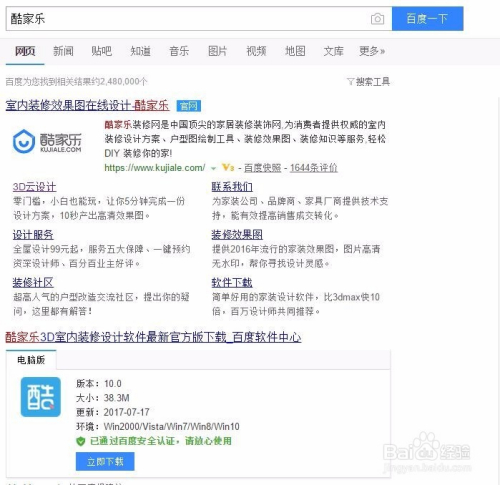Click 已通过百度安全认证，请放心使用 text
500x485 pixels.
(x=161, y=441)
